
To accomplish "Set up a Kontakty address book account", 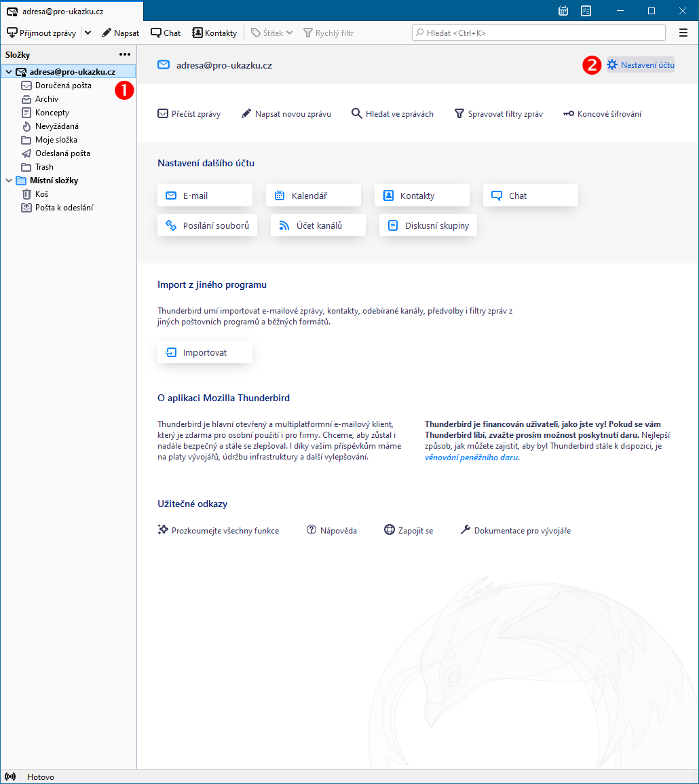I will pyautogui.click(x=422, y=195).
